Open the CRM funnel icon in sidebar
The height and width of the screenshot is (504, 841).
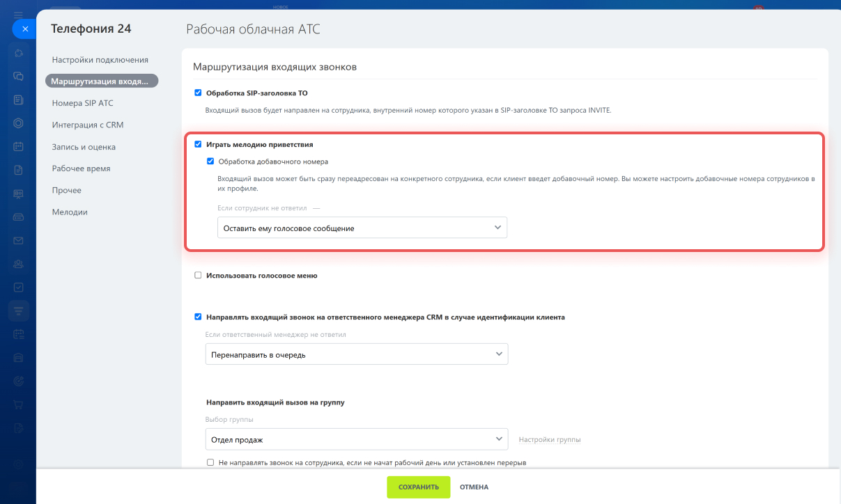(x=19, y=310)
